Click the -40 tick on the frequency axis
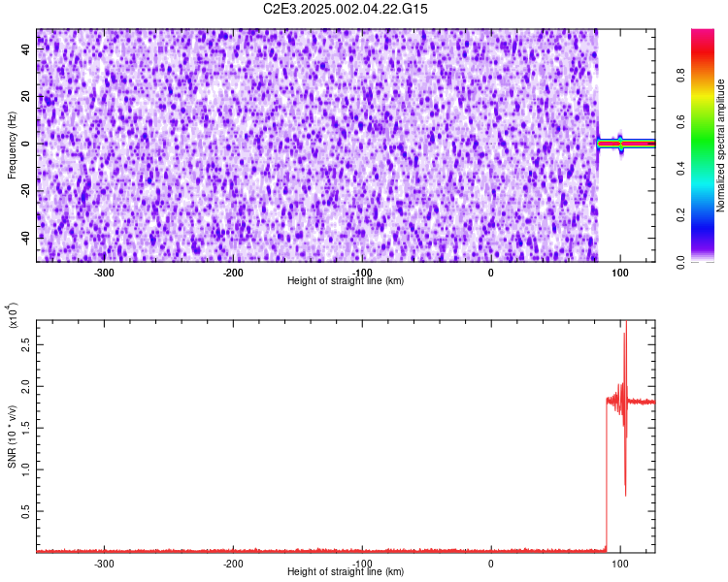 [25, 238]
